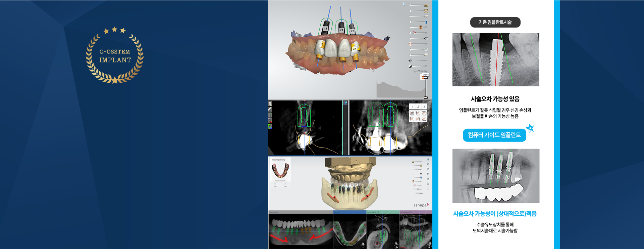The height and width of the screenshot is (249, 644).
Task: Click the 컴퓨터 가이드 임플란트 blue label
Action: point(494,135)
